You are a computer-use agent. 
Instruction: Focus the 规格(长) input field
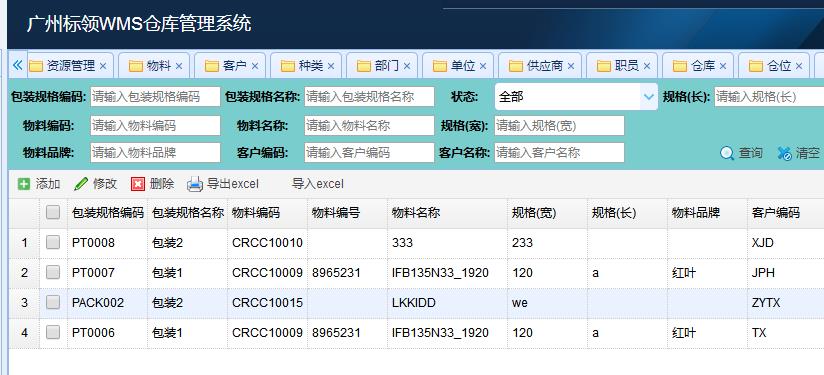[769, 97]
